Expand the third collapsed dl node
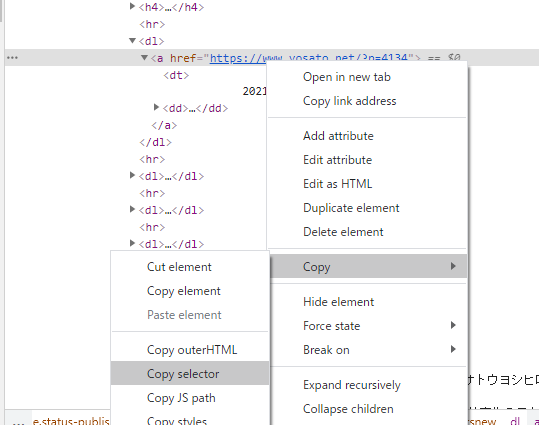 click(x=132, y=243)
